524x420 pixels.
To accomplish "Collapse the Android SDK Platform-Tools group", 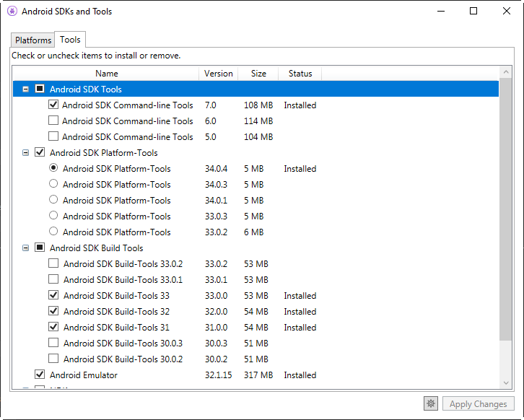I will [25, 153].
